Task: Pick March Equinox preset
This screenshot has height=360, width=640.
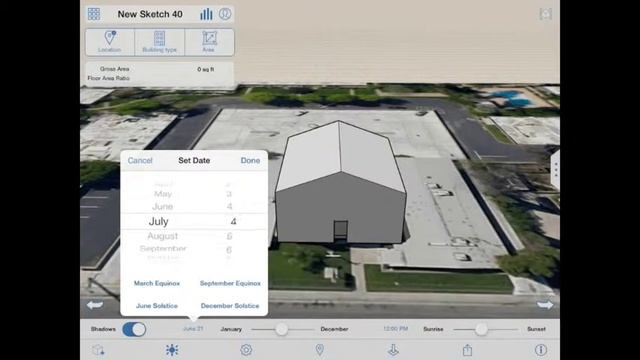Action: click(157, 283)
